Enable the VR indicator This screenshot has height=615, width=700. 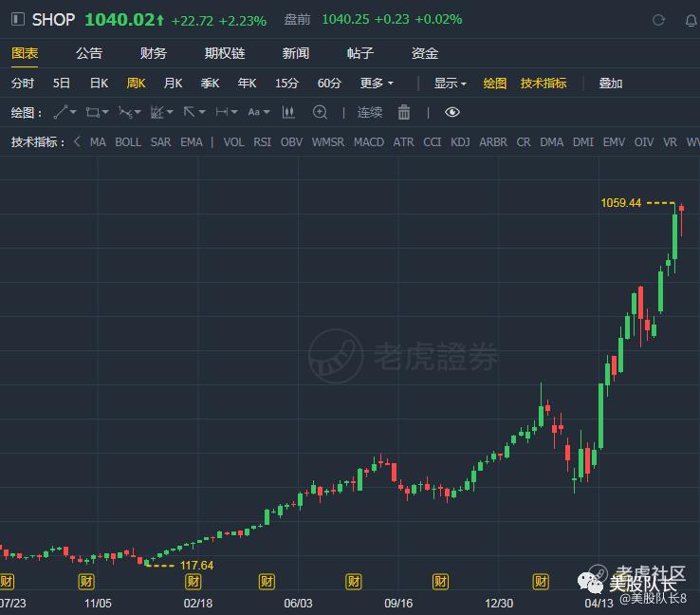(670, 142)
